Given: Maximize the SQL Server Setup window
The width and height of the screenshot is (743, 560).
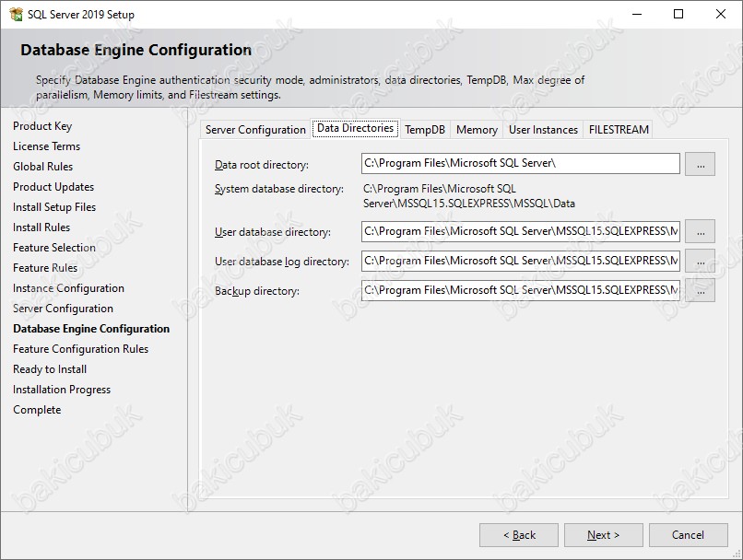Looking at the screenshot, I should (678, 14).
